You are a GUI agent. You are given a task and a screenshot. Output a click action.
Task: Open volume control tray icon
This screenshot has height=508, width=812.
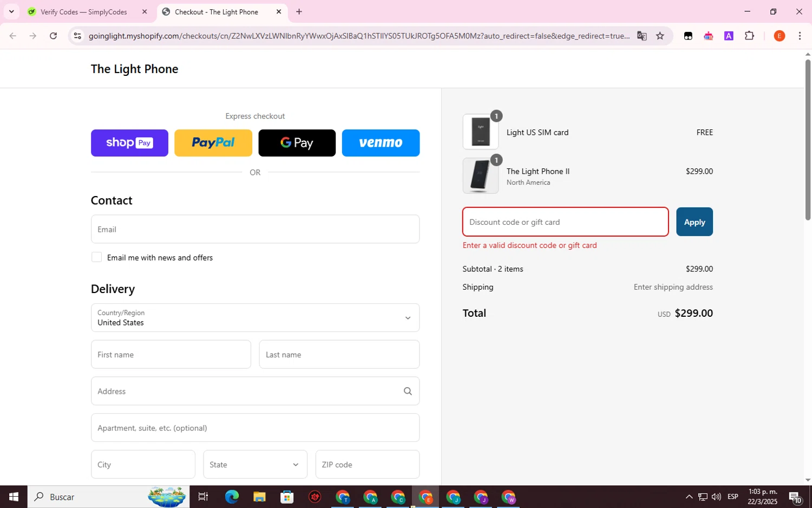click(x=716, y=497)
